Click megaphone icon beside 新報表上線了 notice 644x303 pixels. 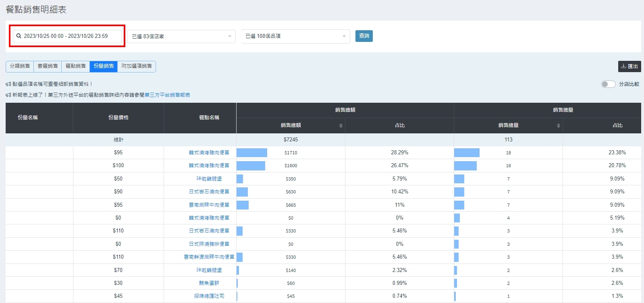click(8, 95)
